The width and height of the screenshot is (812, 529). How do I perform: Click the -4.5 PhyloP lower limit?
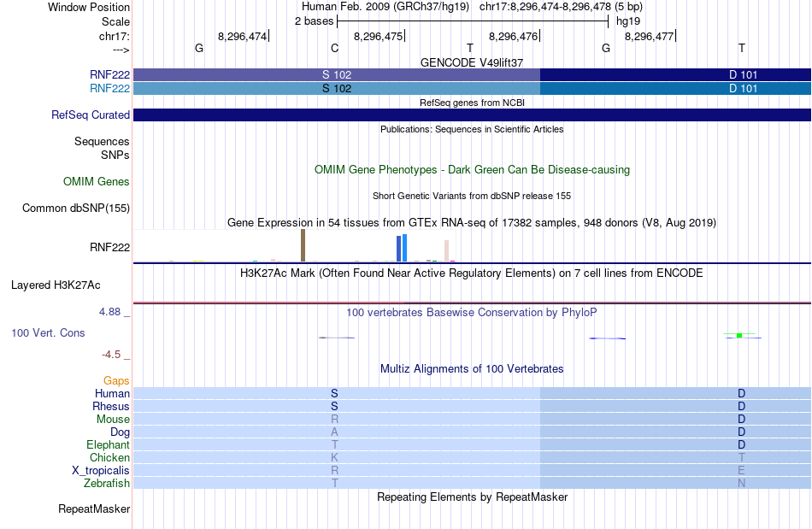[111, 354]
